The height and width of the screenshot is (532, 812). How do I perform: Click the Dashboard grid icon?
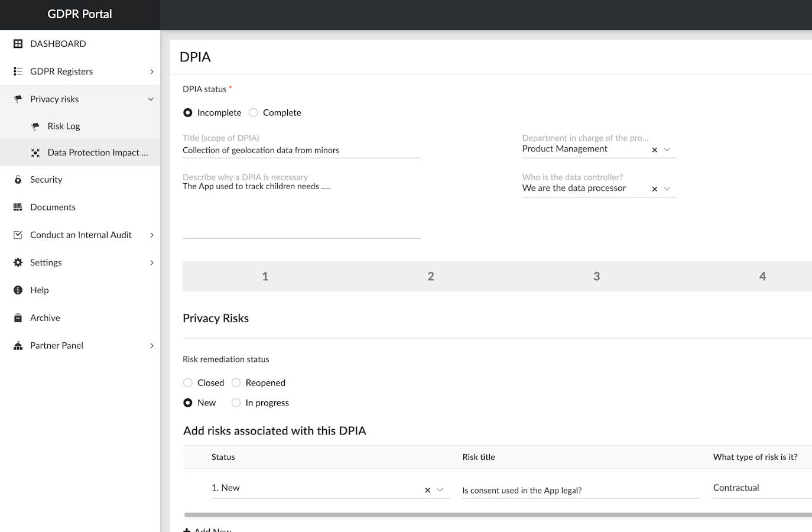[x=18, y=44]
